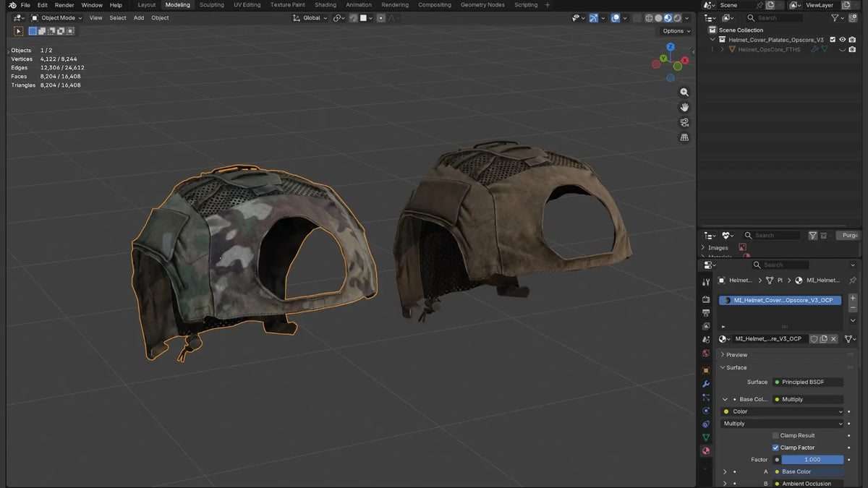This screenshot has width=868, height=488.
Task: Select rendered viewport shading icon
Action: 677,18
